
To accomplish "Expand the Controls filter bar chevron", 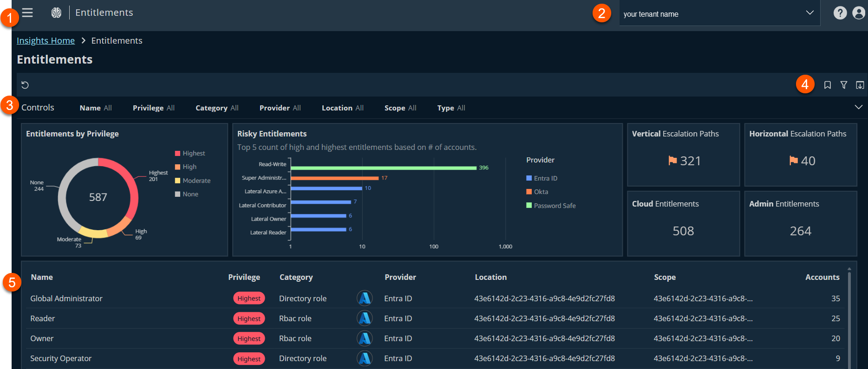I will (858, 107).
